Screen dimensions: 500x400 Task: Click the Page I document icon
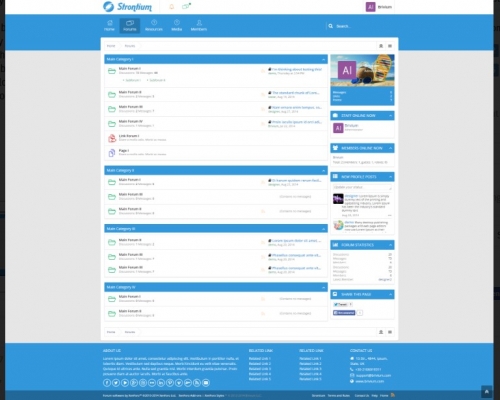click(112, 153)
